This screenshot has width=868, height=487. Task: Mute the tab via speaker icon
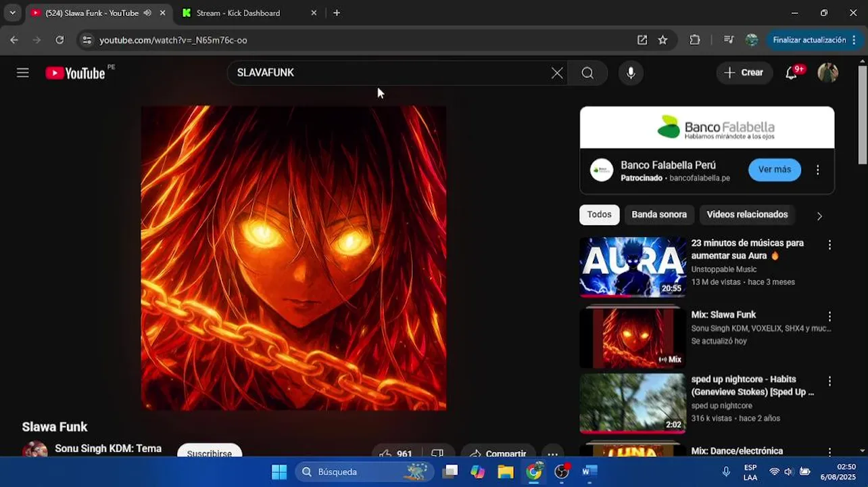pyautogui.click(x=147, y=13)
